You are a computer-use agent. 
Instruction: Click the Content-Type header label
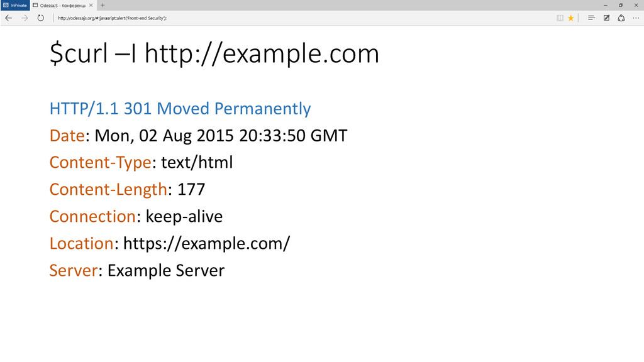coord(101,163)
